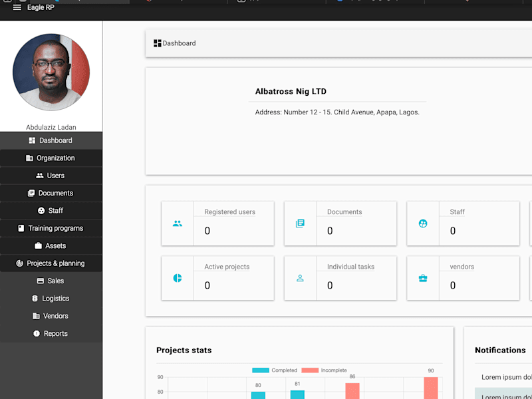Open Documents from the sidebar
The image size is (532, 399).
pos(51,194)
